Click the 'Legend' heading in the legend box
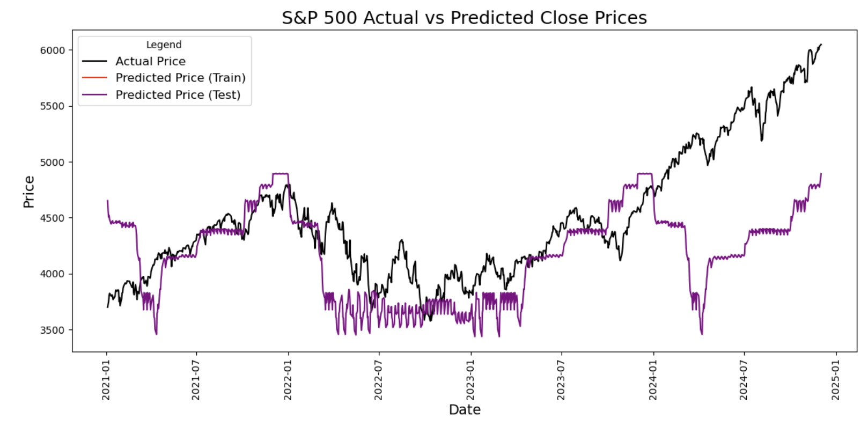The height and width of the screenshot is (426, 868). (164, 45)
